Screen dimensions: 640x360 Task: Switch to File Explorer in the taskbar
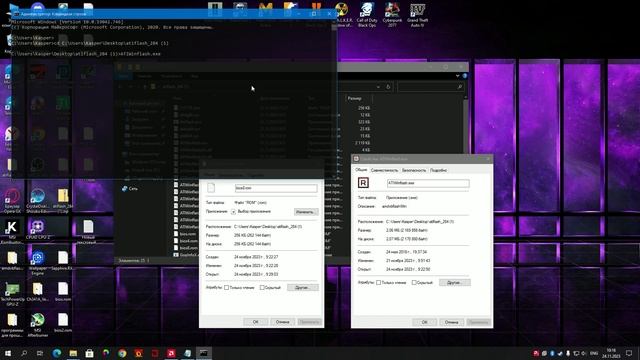pyautogui.click(x=73, y=353)
